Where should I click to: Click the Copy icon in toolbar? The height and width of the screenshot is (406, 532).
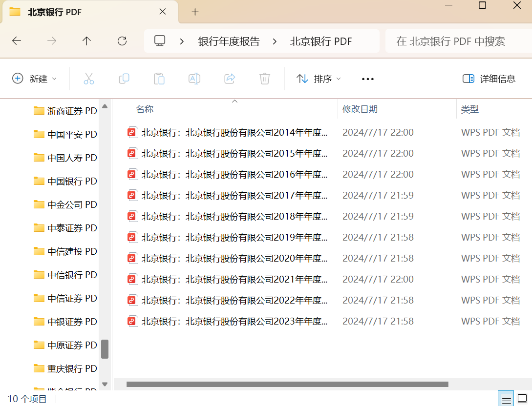(x=124, y=79)
